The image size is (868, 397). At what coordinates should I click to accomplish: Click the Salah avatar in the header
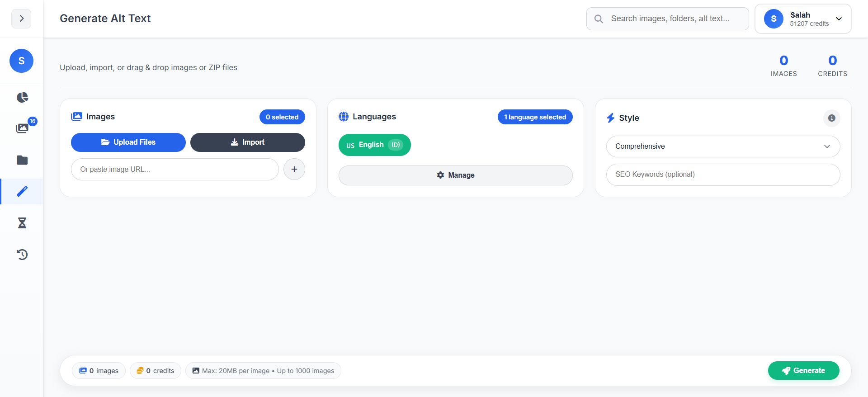(x=774, y=19)
